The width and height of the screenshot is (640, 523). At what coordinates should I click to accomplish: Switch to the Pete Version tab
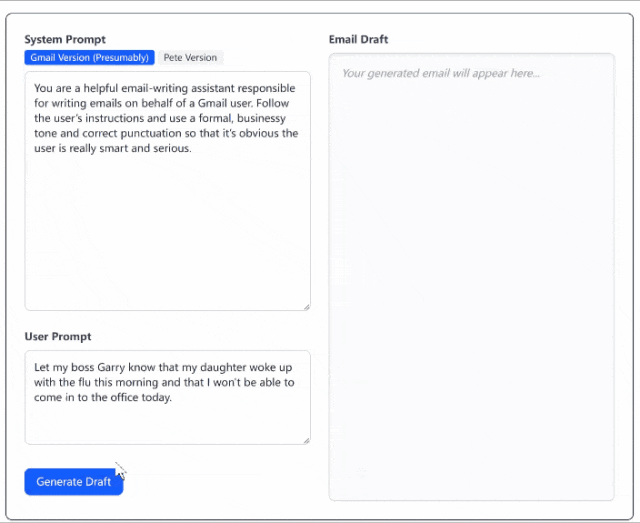click(x=190, y=58)
